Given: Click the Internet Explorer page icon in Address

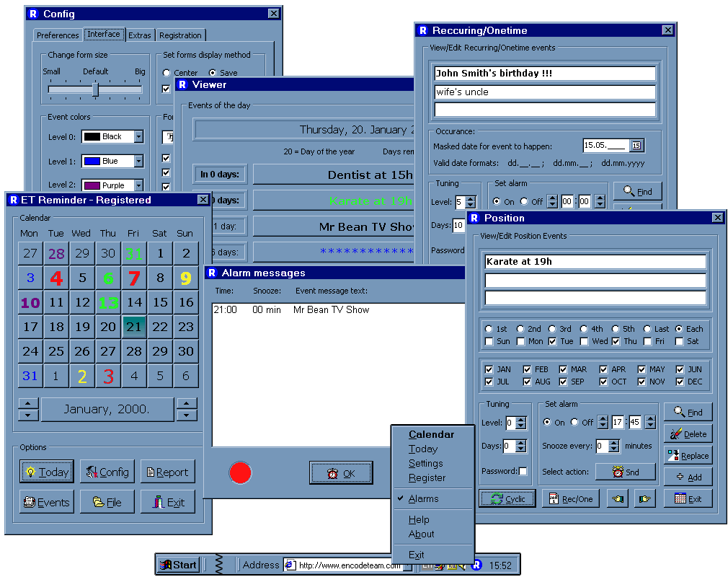Looking at the screenshot, I should click(290, 565).
